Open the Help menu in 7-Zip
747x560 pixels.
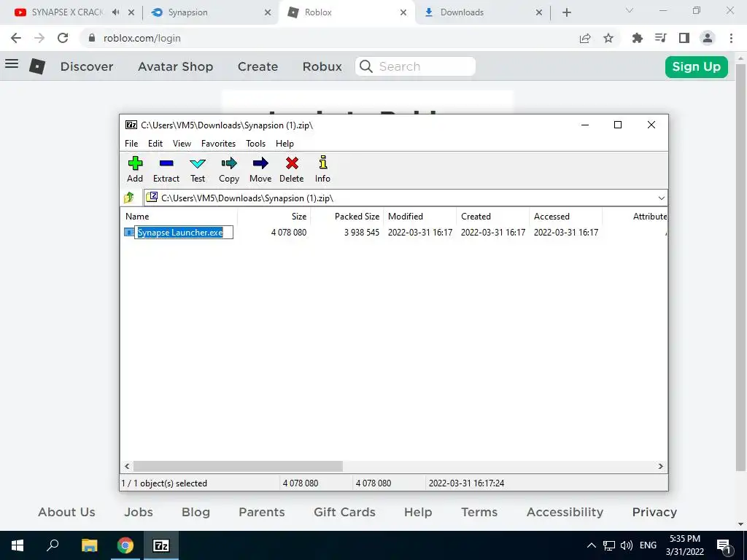[285, 144]
